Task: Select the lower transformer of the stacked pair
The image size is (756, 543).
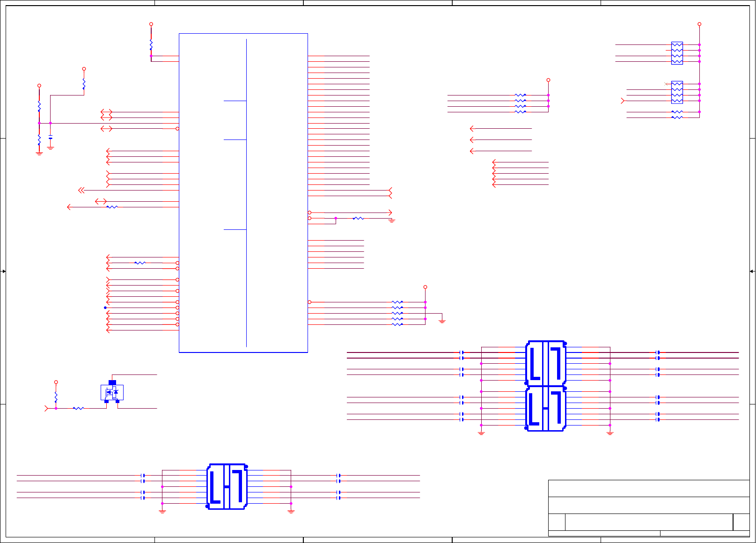Action: (546, 409)
